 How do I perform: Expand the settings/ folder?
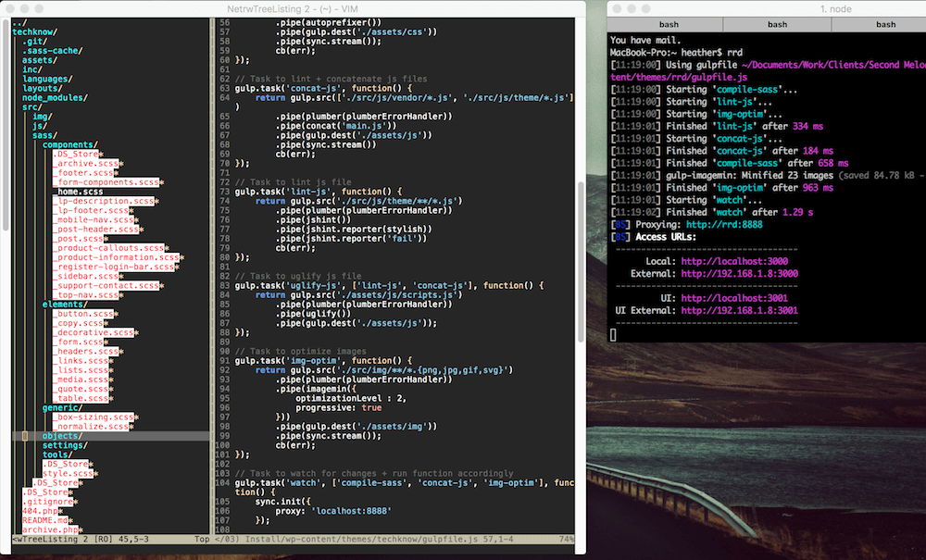65,445
